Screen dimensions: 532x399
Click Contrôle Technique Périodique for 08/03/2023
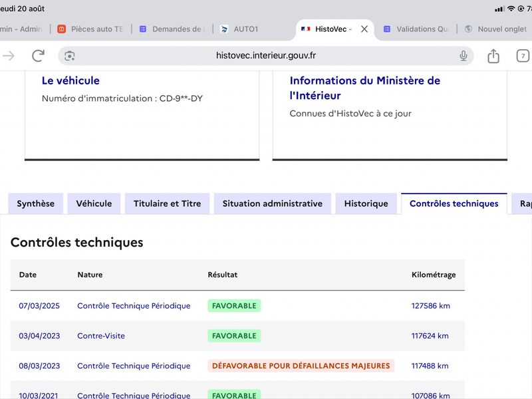click(134, 366)
